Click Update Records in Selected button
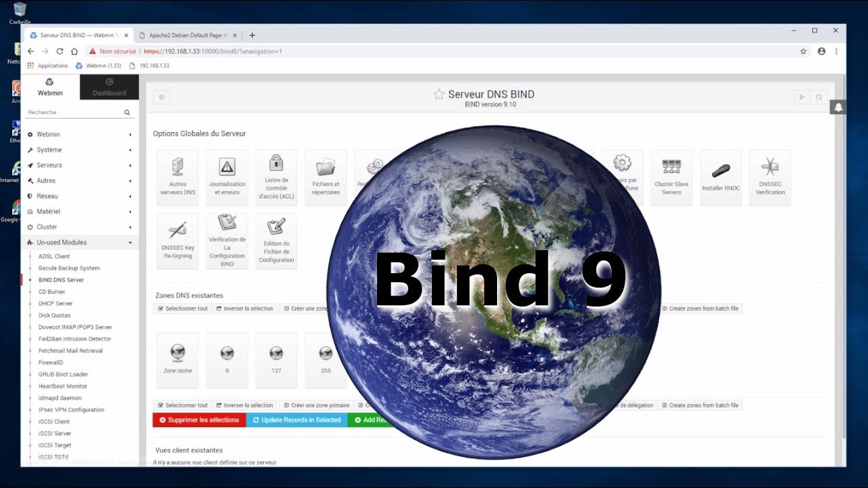The width and height of the screenshot is (868, 488). click(x=297, y=420)
